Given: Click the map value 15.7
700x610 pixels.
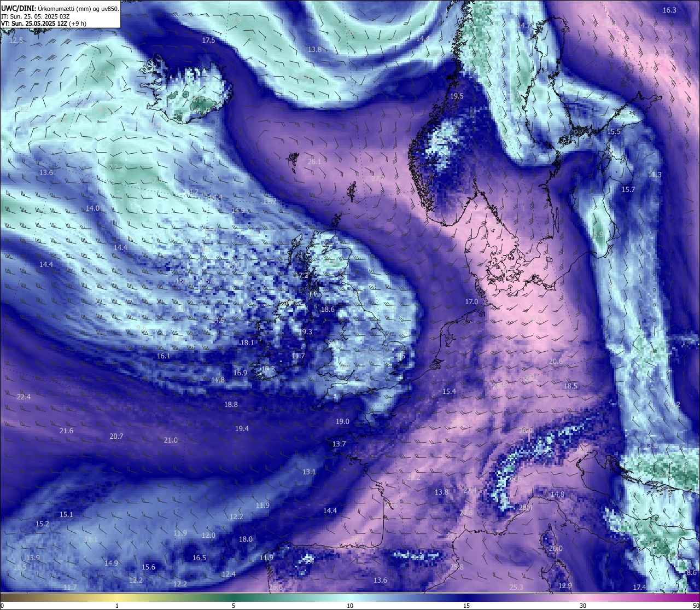Looking at the screenshot, I should tap(628, 190).
